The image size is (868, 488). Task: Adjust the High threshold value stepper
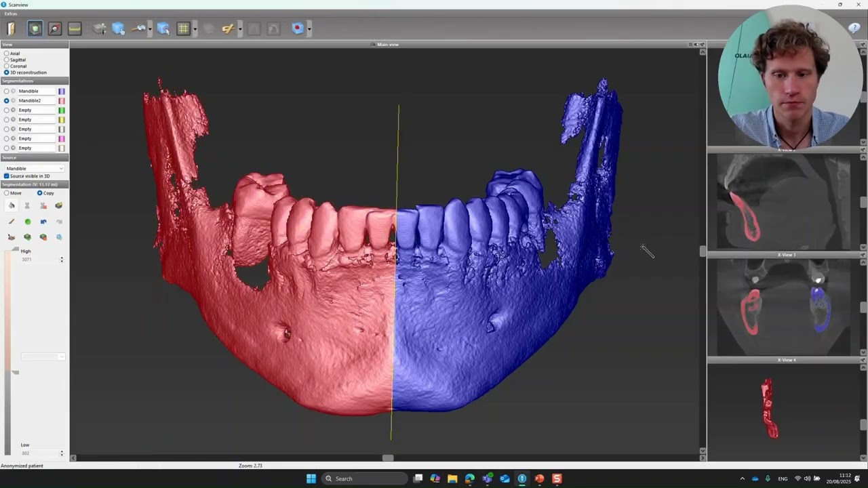[62, 260]
